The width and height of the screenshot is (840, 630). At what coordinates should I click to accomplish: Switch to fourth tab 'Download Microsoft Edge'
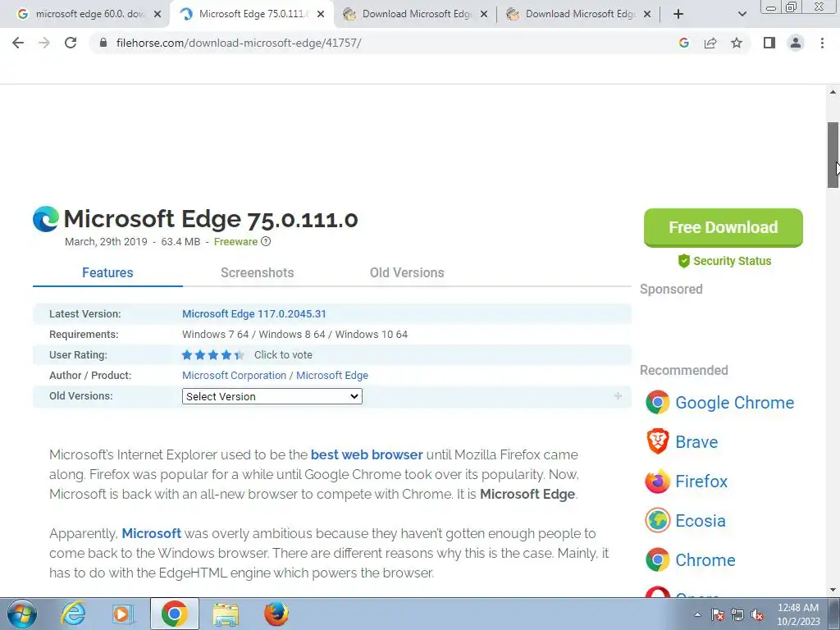[579, 14]
